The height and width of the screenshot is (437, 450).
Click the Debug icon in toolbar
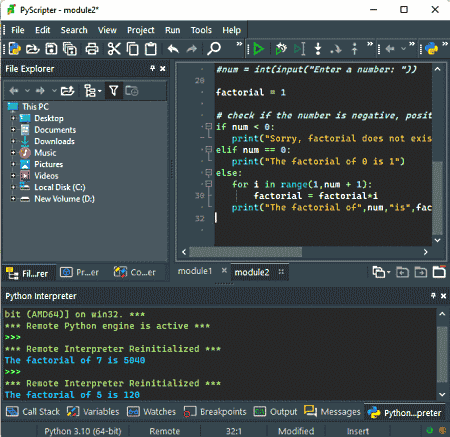click(281, 49)
